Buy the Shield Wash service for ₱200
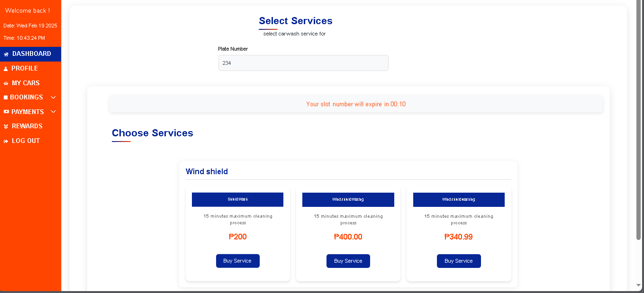Image resolution: width=644 pixels, height=293 pixels. [x=237, y=261]
